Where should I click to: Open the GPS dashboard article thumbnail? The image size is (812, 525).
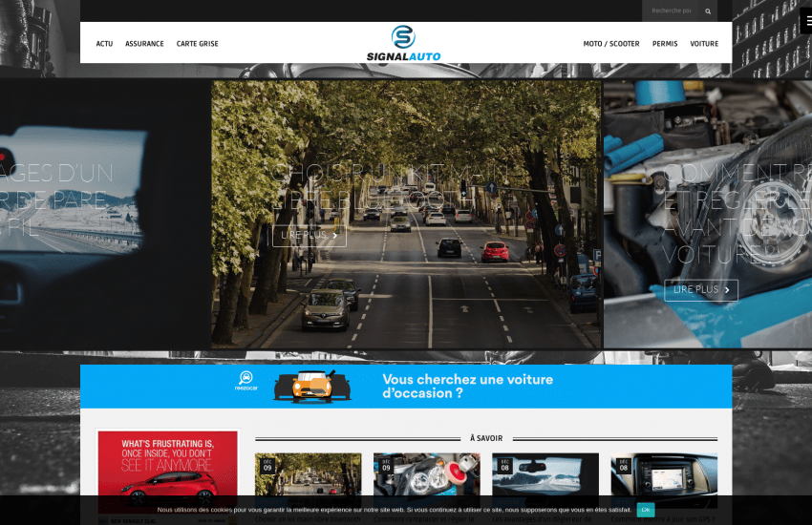(x=664, y=473)
